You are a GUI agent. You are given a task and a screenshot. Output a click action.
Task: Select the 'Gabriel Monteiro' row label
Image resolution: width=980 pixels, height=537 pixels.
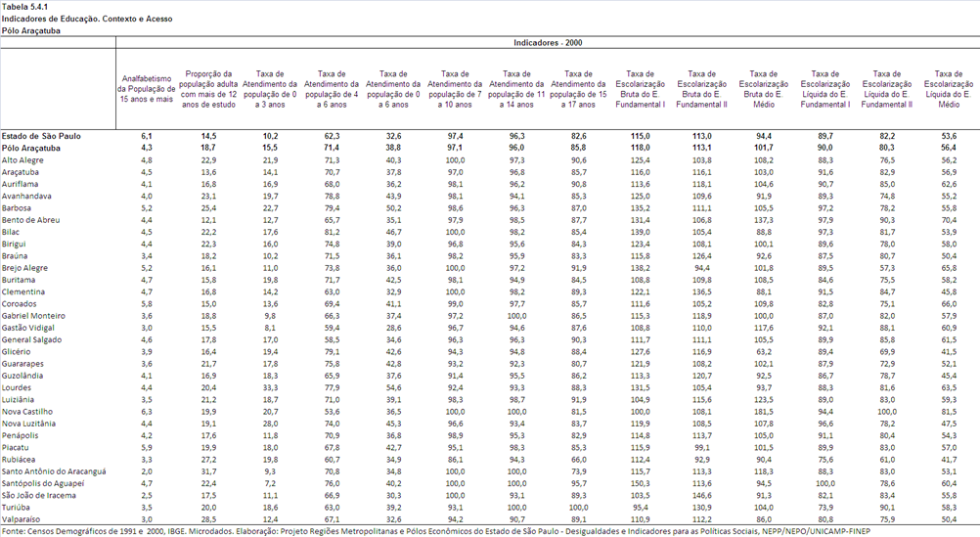33,316
